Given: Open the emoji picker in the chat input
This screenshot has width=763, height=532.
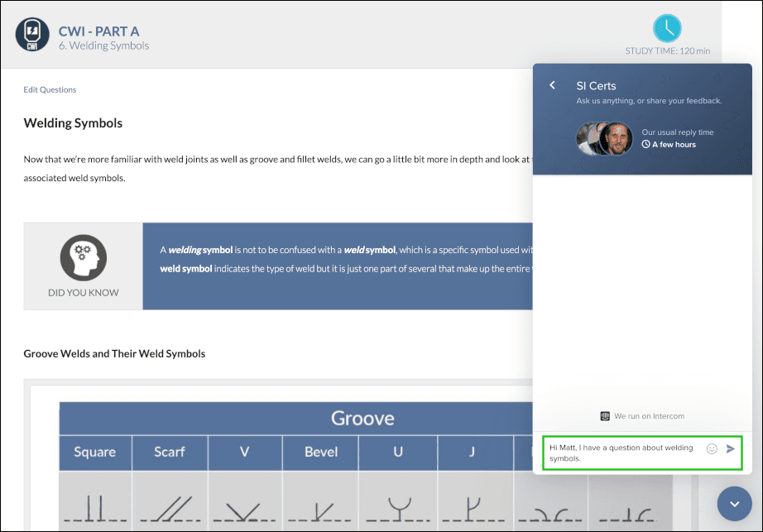Looking at the screenshot, I should (x=712, y=449).
